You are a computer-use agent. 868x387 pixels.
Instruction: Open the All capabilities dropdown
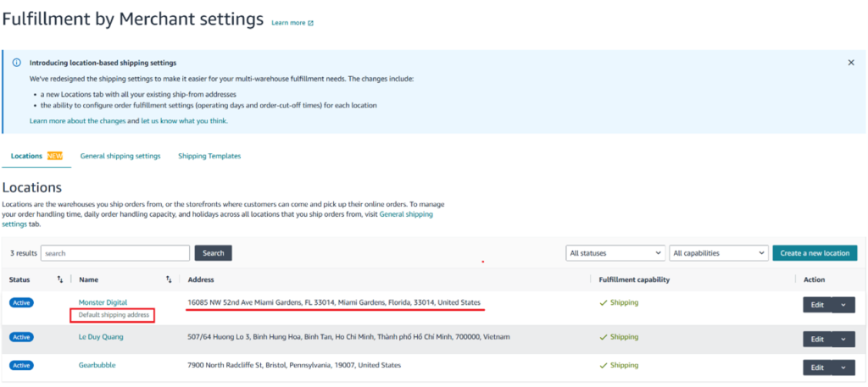[718, 252]
